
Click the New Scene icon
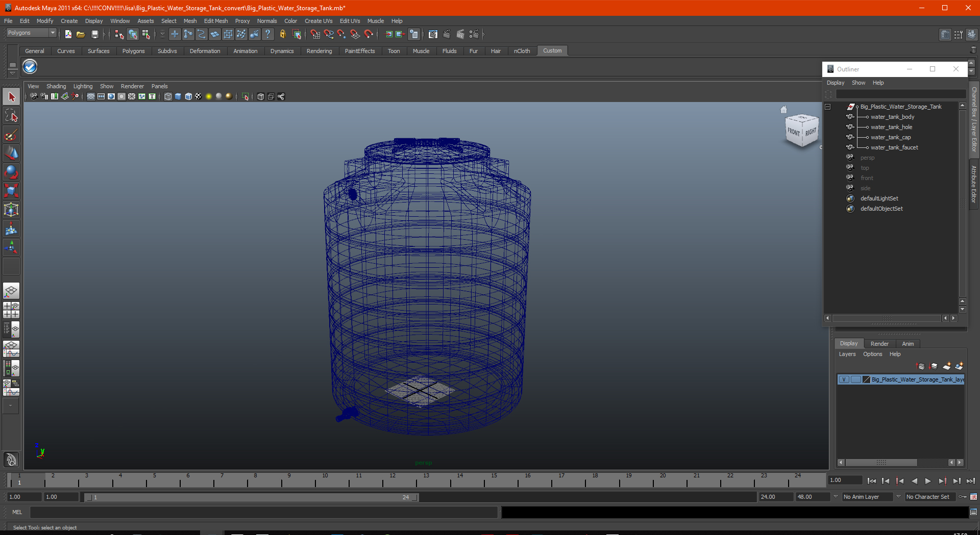(68, 34)
